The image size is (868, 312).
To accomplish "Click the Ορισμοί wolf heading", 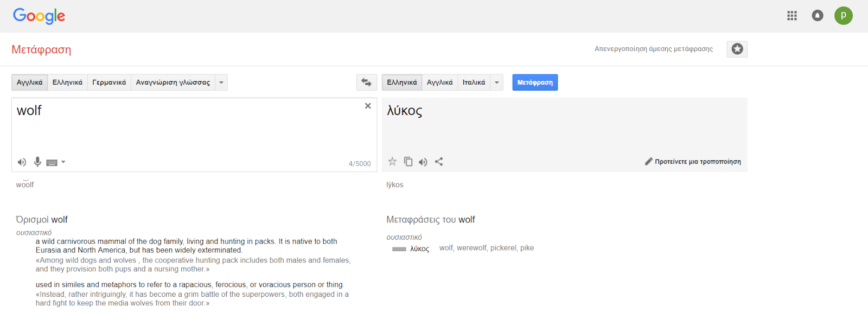I will pos(42,220).
